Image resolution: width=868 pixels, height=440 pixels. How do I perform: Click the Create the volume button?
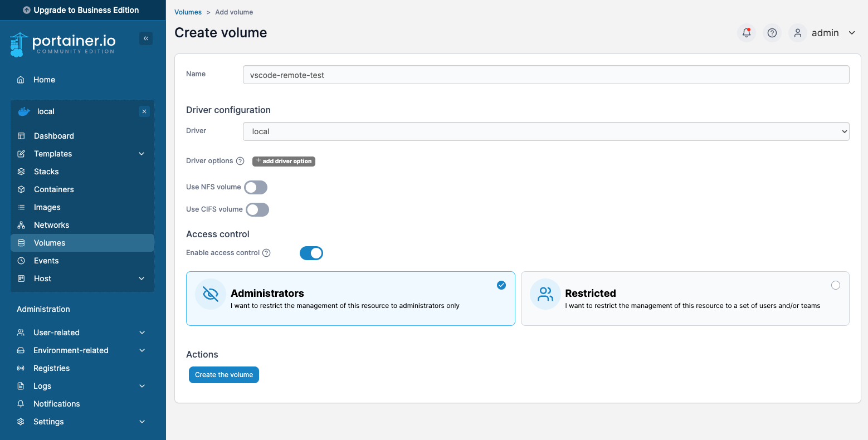click(x=223, y=374)
